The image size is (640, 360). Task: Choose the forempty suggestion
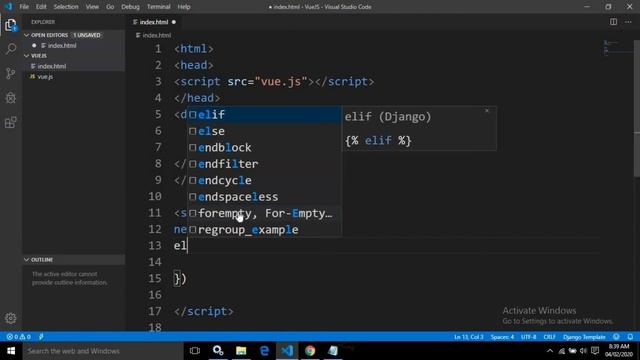[x=264, y=213]
